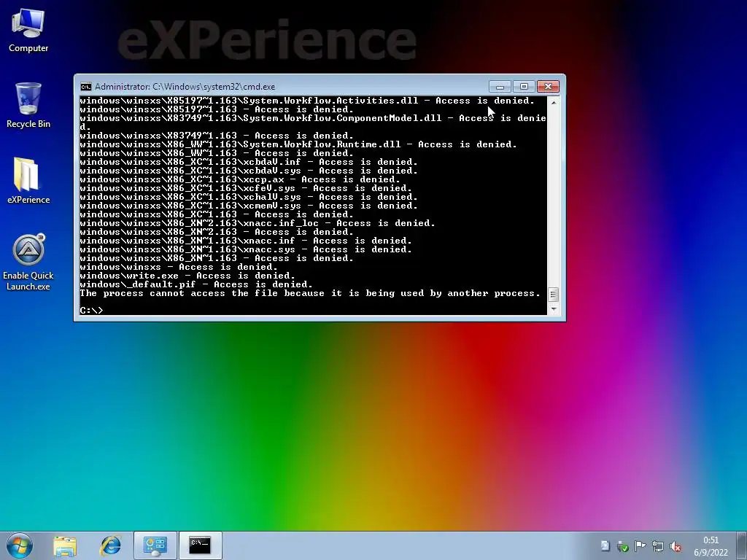Select the eXPerience folder on desktop
Screen dimensions: 747x560
pyautogui.click(x=28, y=181)
